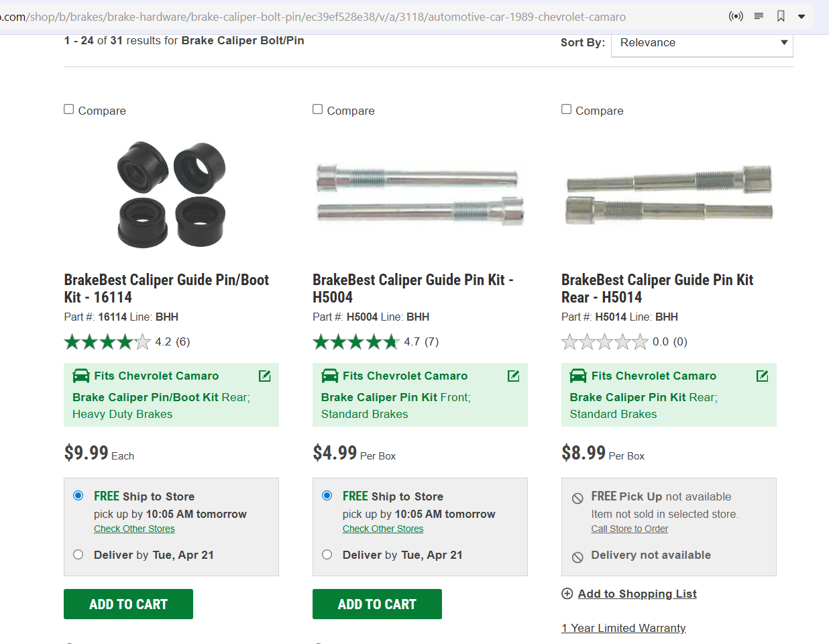The image size is (829, 644).
Task: Select Deliver by Tue option for 16114
Action: click(x=78, y=555)
